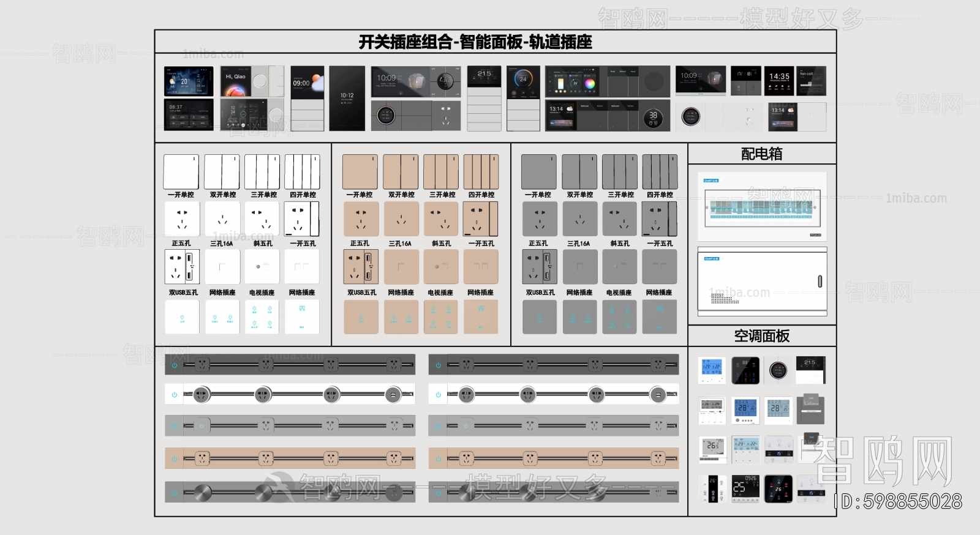Click the 空调面板 section heading

(x=761, y=336)
